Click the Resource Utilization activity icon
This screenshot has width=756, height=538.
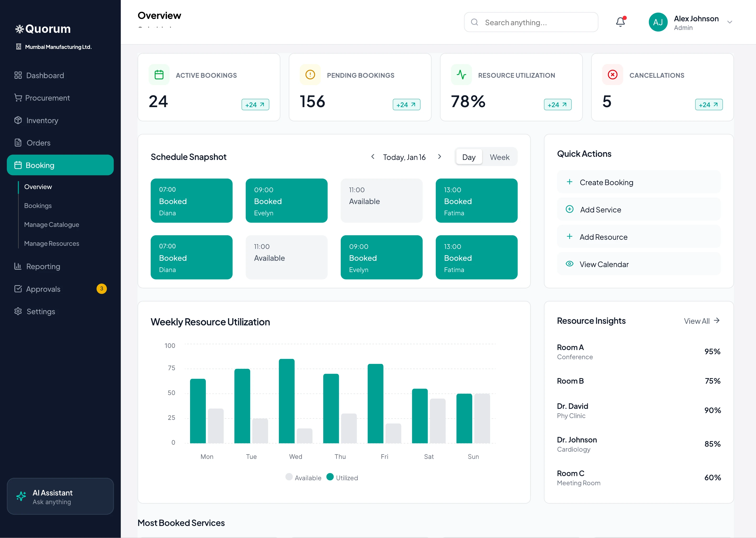tap(461, 75)
